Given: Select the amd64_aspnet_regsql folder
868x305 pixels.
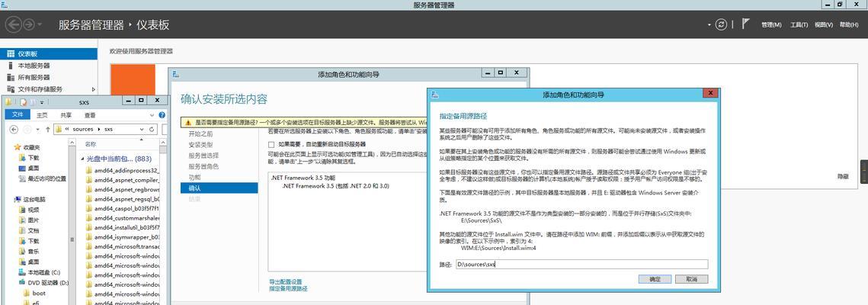Looking at the screenshot, I should click(123, 199).
